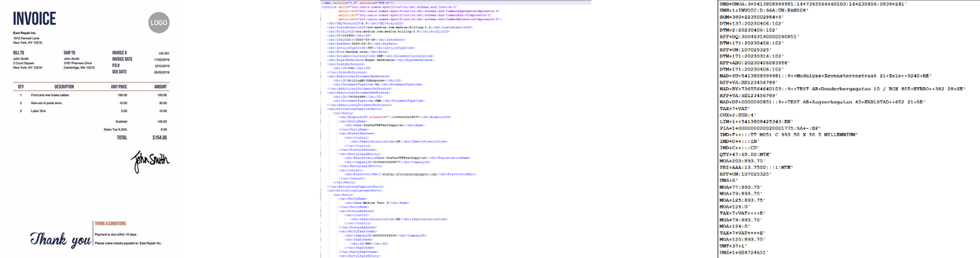Click the 'Due Date' label on the invoice
Screen dimensions: 980x258
[x=119, y=72]
